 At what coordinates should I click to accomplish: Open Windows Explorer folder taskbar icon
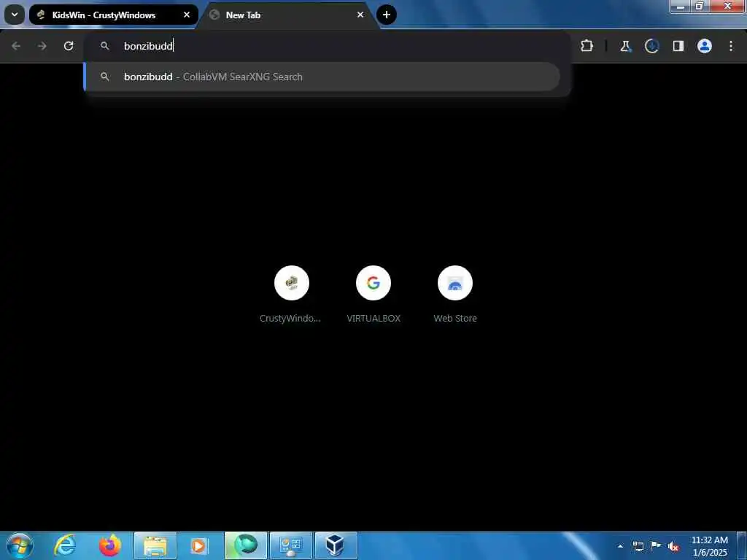click(x=155, y=545)
